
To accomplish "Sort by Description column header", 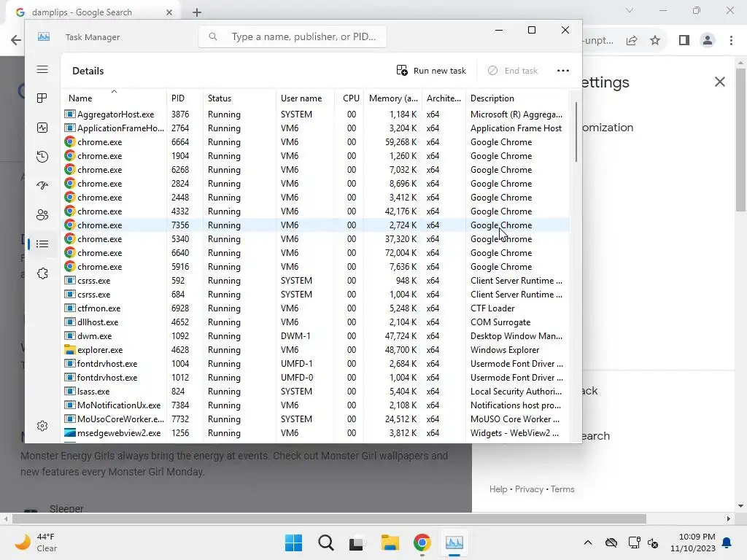I will pos(517,98).
